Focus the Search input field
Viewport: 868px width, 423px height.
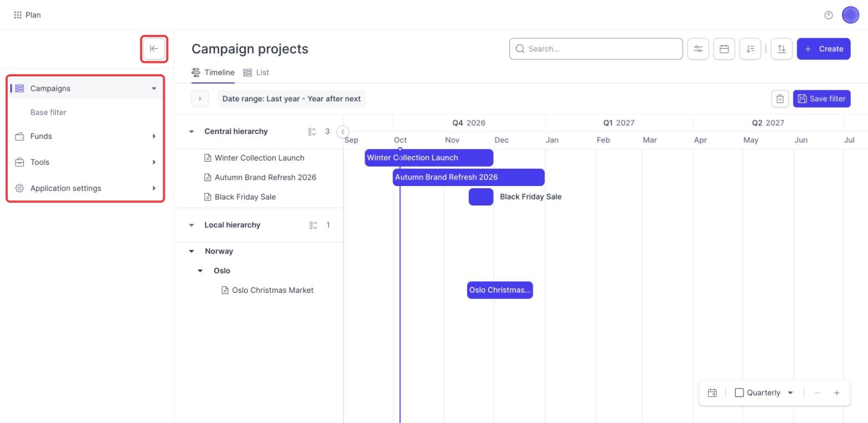pos(596,49)
